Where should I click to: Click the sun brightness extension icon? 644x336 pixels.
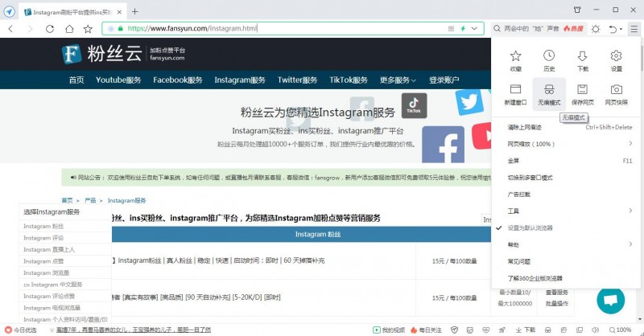pos(596,29)
